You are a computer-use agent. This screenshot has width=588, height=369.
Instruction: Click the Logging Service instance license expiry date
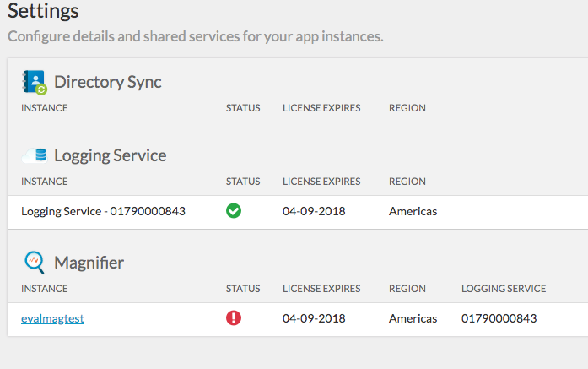pos(313,211)
